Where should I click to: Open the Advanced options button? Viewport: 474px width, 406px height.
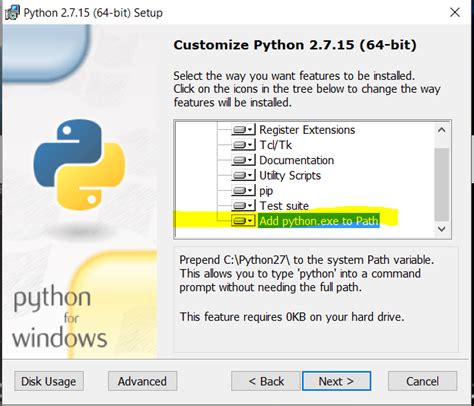tap(142, 381)
